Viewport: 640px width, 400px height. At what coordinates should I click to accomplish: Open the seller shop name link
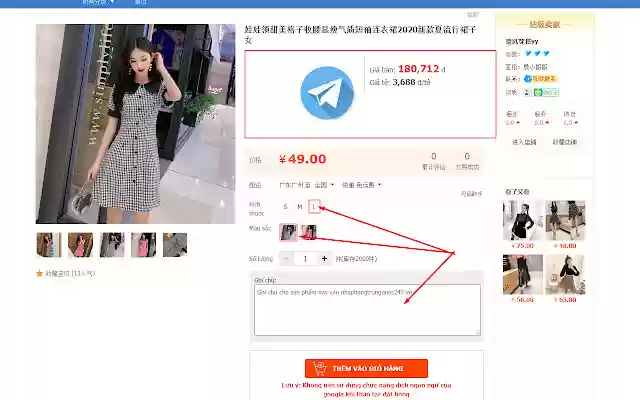522,42
